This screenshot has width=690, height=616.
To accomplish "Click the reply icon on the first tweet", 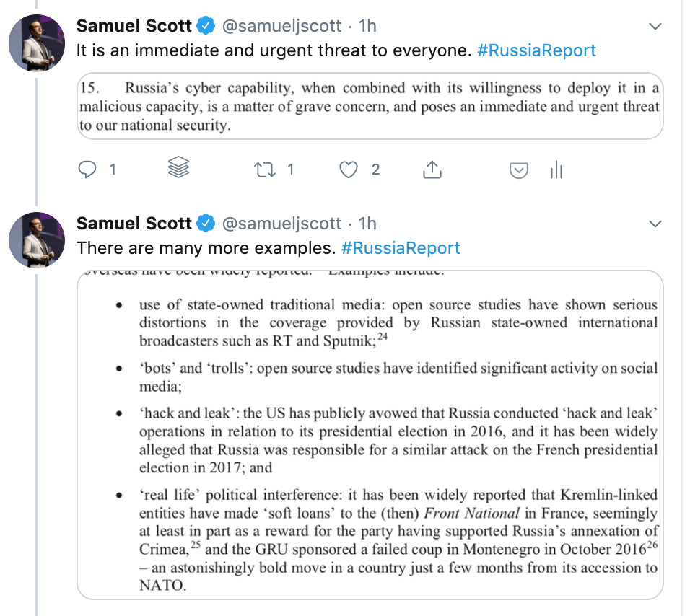I will point(87,170).
